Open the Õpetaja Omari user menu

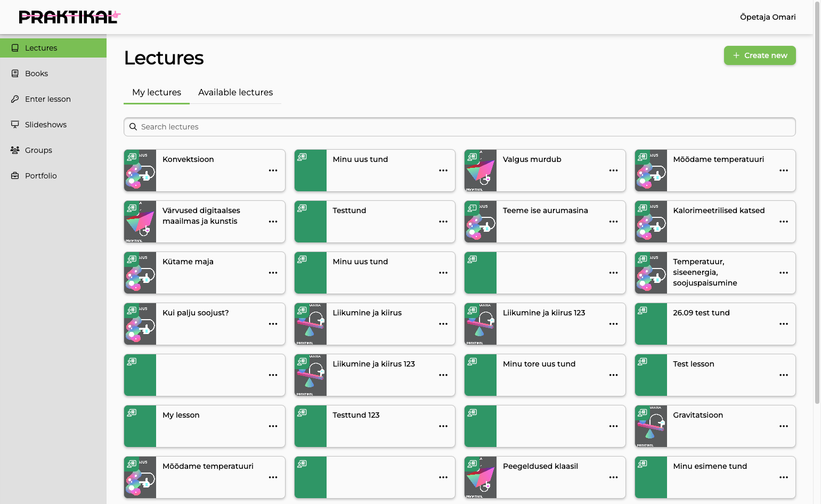tap(768, 17)
